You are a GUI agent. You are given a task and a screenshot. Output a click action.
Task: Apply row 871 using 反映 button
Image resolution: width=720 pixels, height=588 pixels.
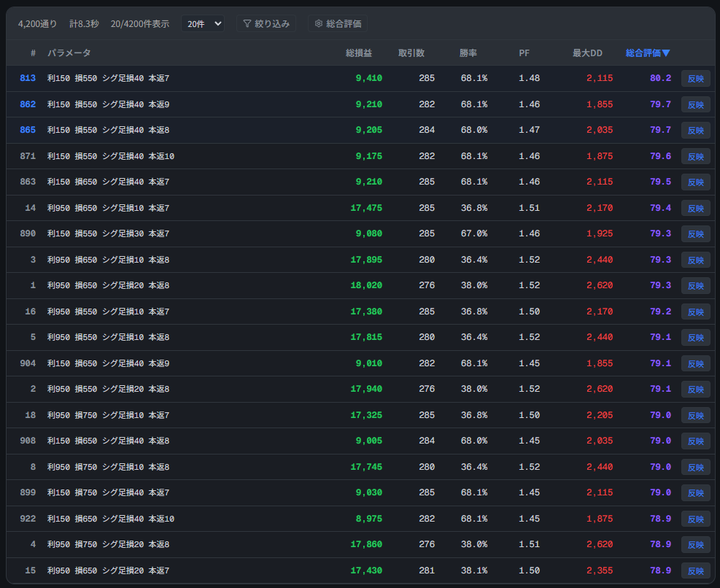point(696,156)
